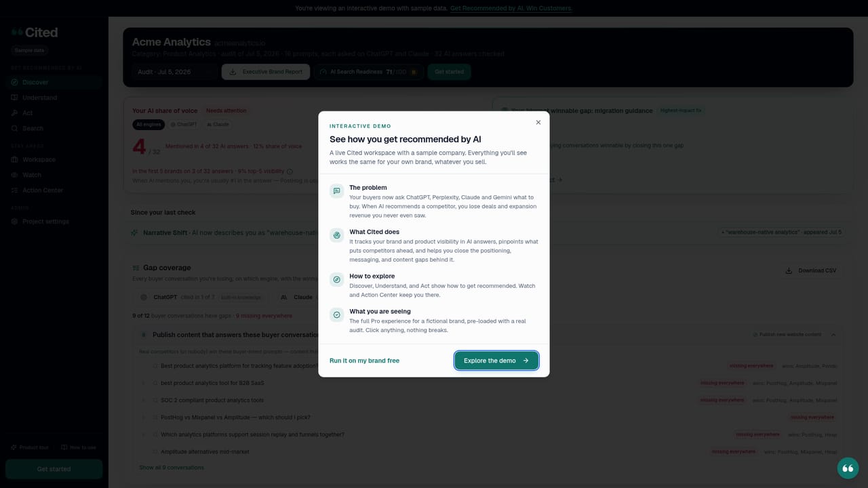This screenshot has height=488, width=868.
Task: Open Search in the sidebar
Action: (x=53, y=128)
